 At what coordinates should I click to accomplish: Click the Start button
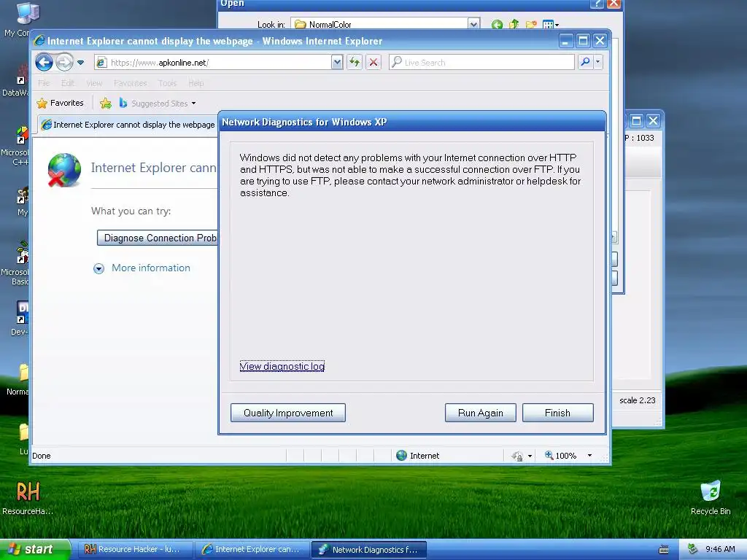point(35,549)
